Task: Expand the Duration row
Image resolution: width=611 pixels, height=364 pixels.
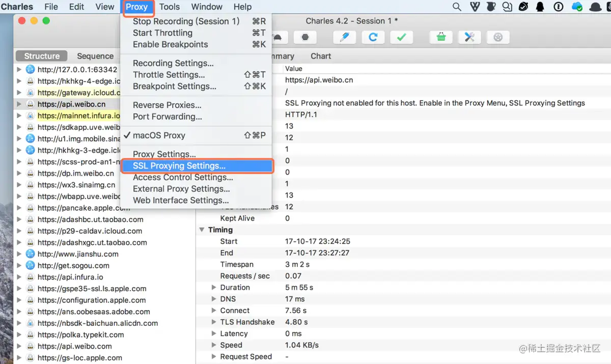Action: click(x=214, y=288)
